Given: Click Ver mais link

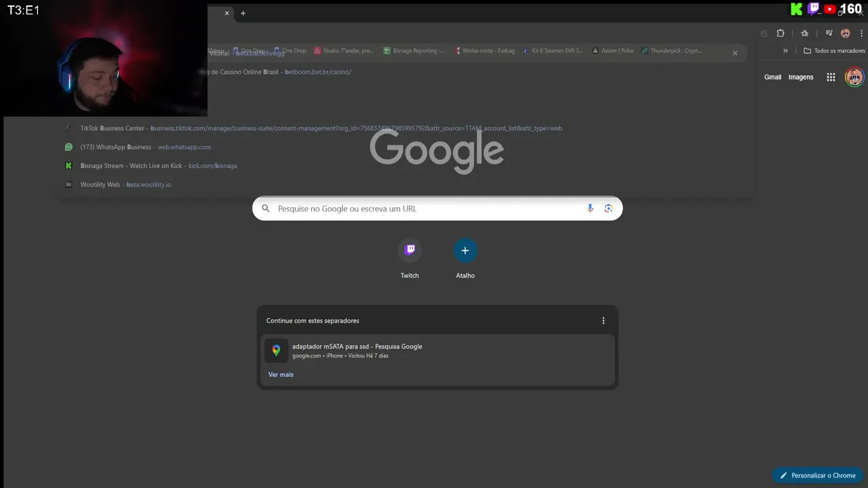Looking at the screenshot, I should 281,375.
